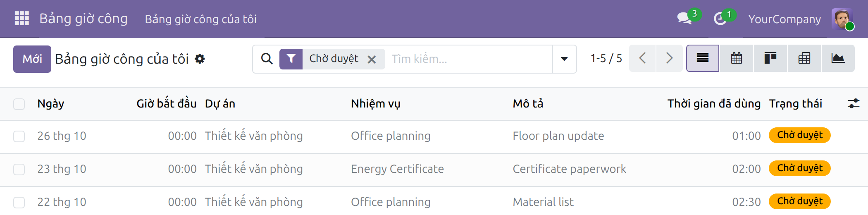Image resolution: width=868 pixels, height=215 pixels.
Task: Click the 01:00 time spent value
Action: tap(746, 136)
